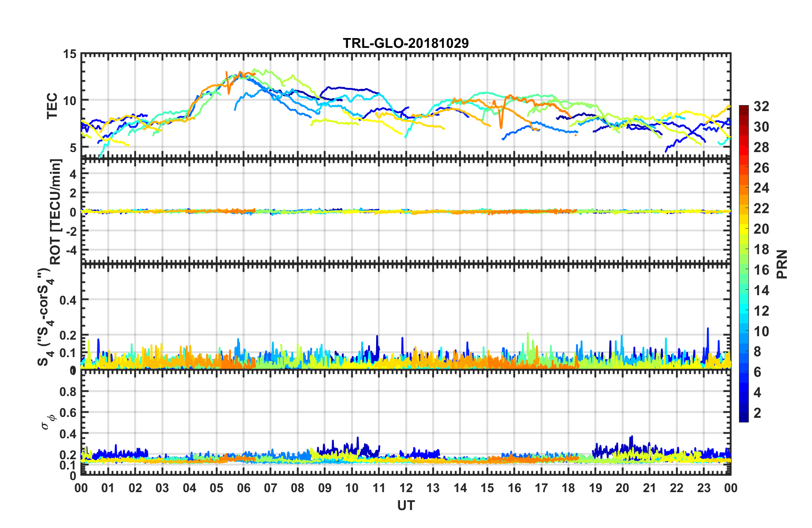Click the TEC axis tick value 15

(70, 54)
